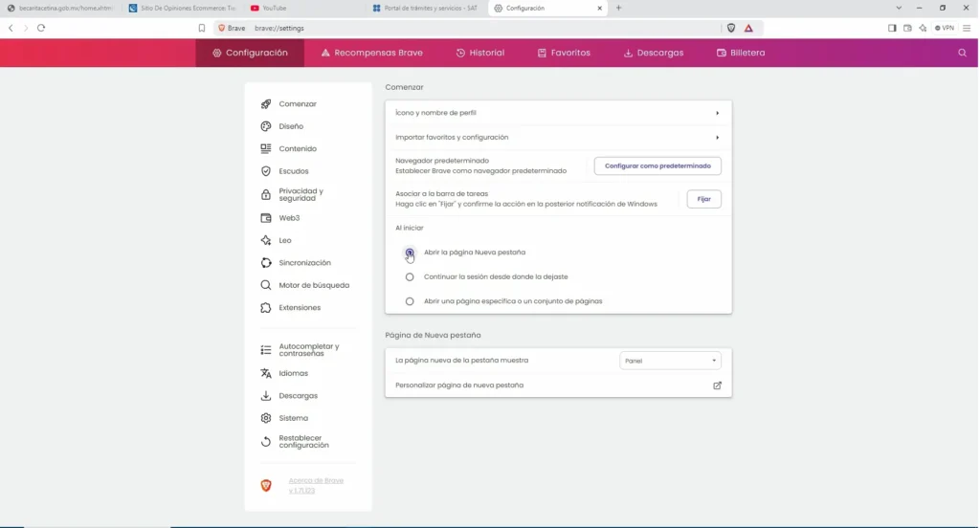Open the tab search chevron in title bar

tap(899, 8)
